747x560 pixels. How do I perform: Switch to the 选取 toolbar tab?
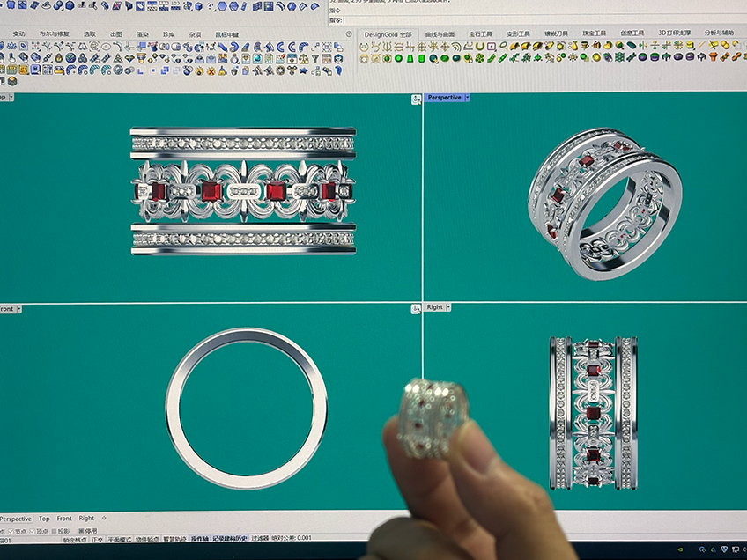tap(90, 34)
